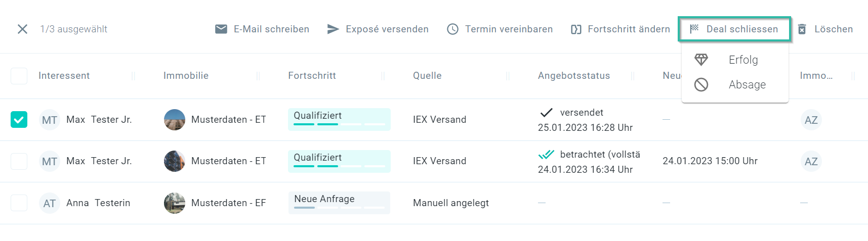Click the clock icon for Termin vereinbaren
The width and height of the screenshot is (868, 241).
452,29
